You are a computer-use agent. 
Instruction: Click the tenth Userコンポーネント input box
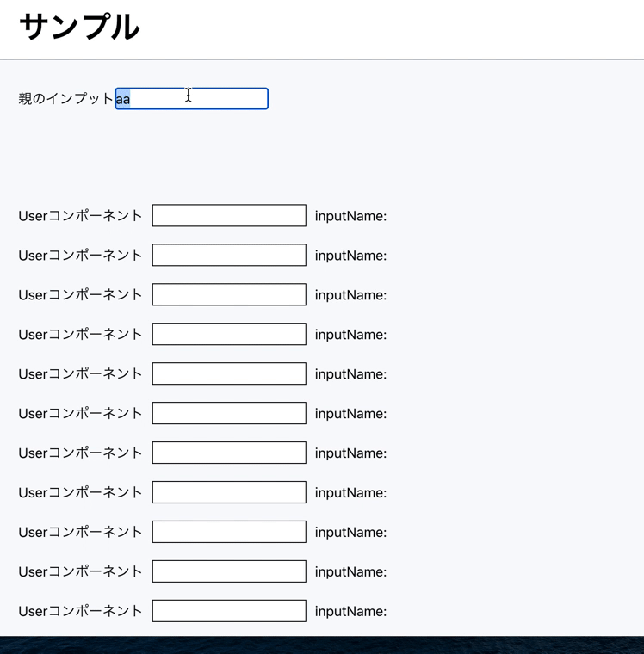[229, 571]
